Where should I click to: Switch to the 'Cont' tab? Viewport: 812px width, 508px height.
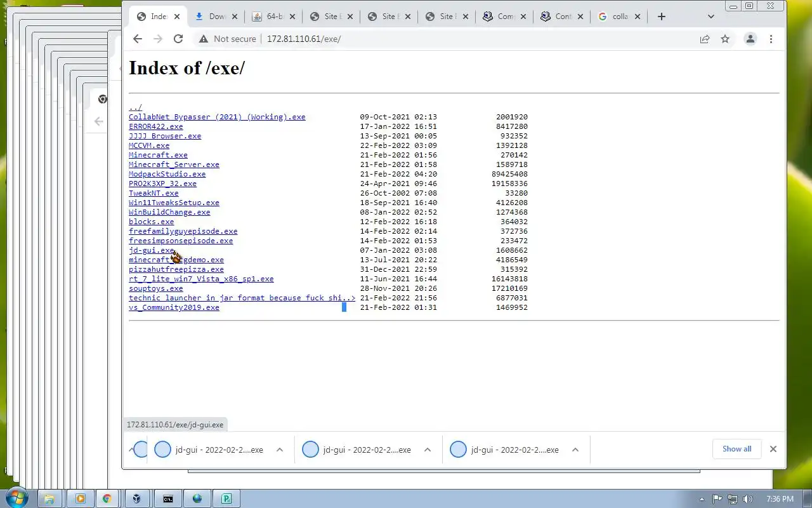(x=562, y=17)
